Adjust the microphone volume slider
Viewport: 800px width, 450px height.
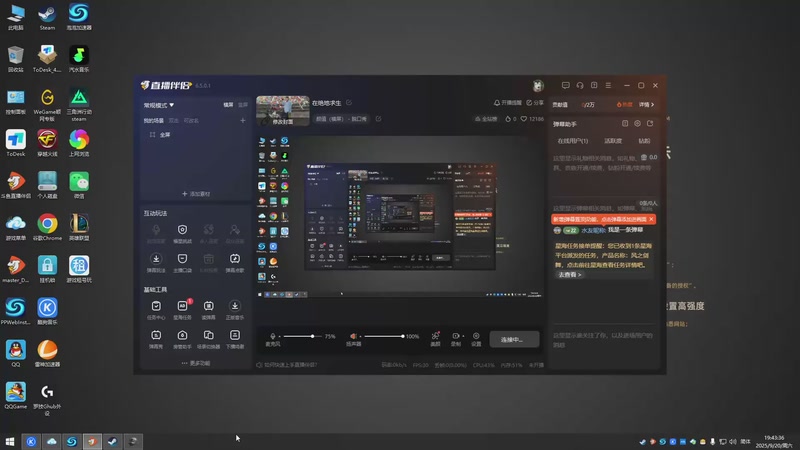(302, 336)
